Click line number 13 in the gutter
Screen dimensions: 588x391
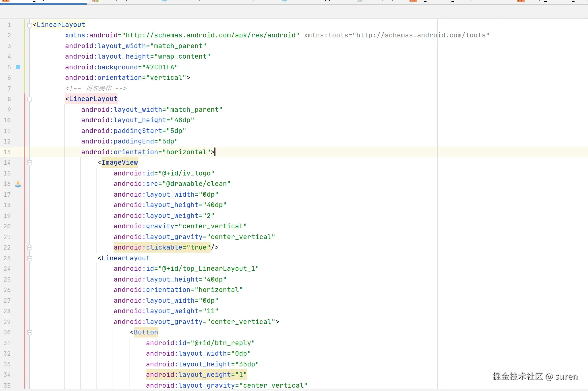point(7,152)
